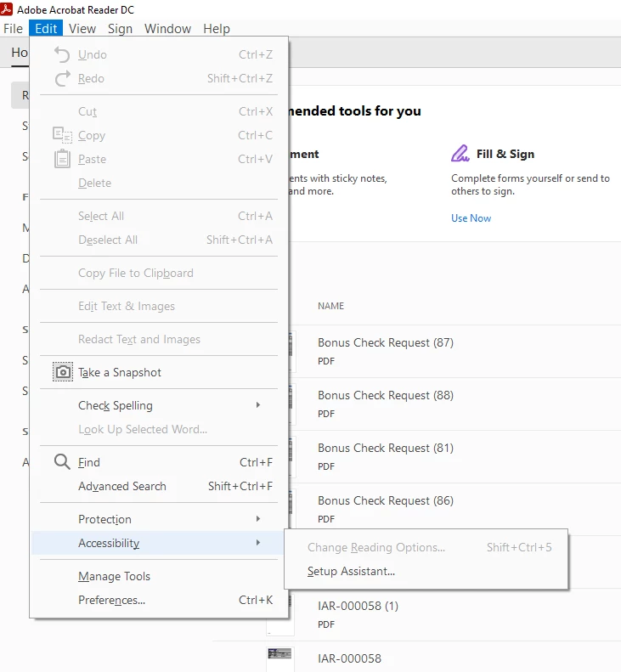Choose Delete menu entry
This screenshot has width=621, height=672.
click(159, 183)
